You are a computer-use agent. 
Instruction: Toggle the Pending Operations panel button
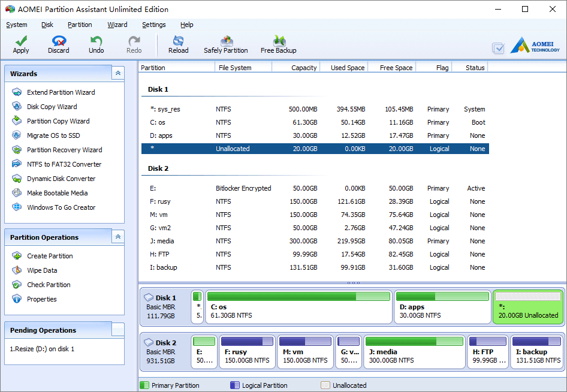pos(118,330)
